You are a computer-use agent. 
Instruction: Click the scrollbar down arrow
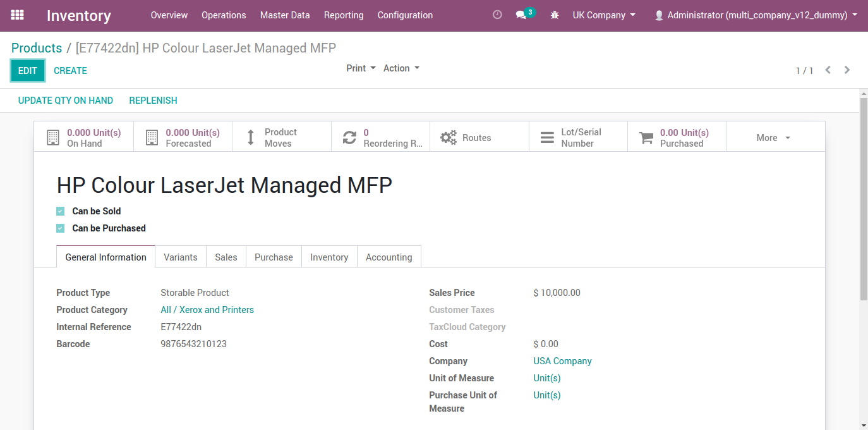(864, 425)
